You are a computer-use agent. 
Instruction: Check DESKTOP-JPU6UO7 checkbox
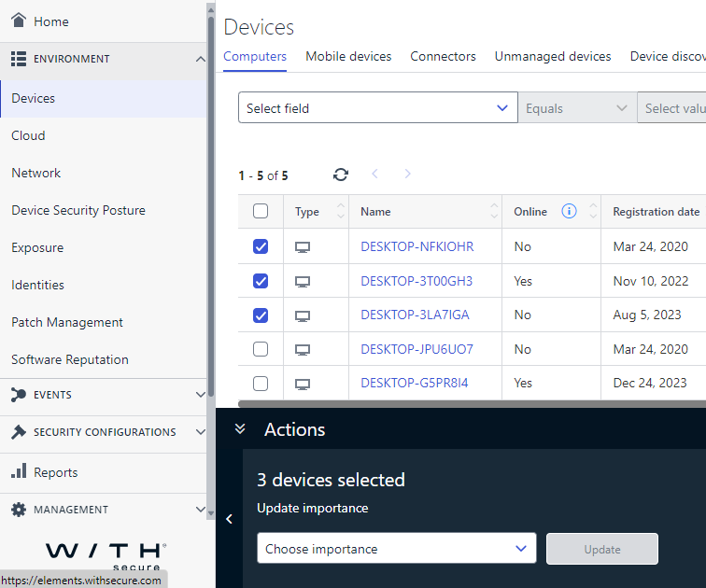click(261, 349)
